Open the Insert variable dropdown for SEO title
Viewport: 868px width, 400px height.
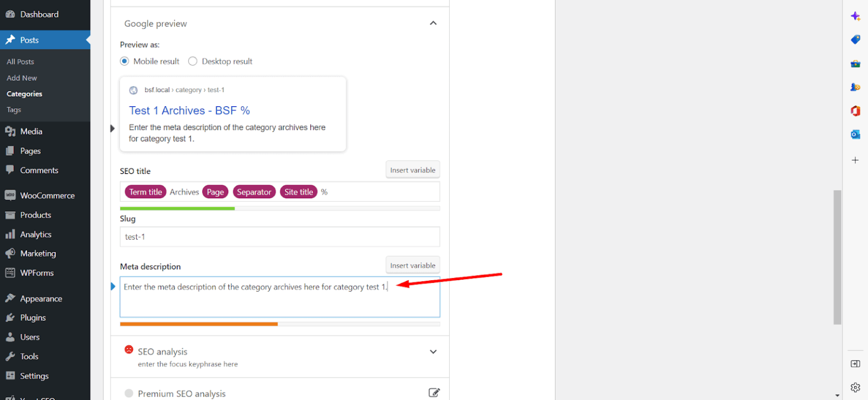(413, 169)
